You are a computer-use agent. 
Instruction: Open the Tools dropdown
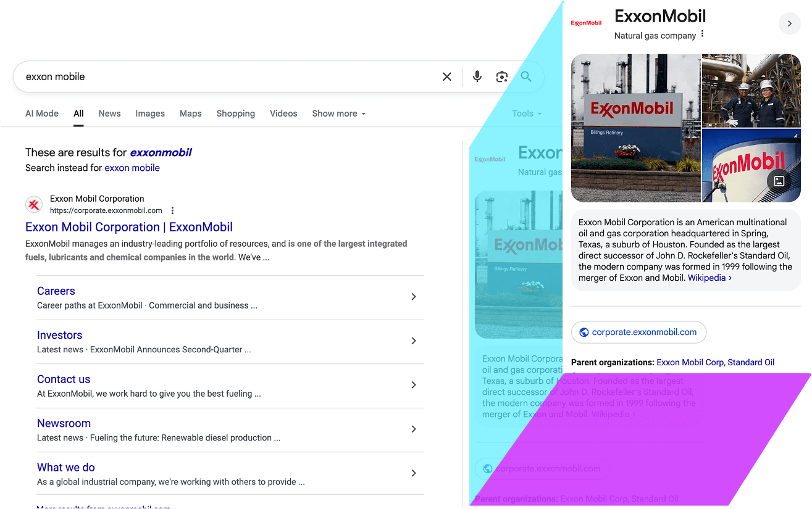pos(527,114)
